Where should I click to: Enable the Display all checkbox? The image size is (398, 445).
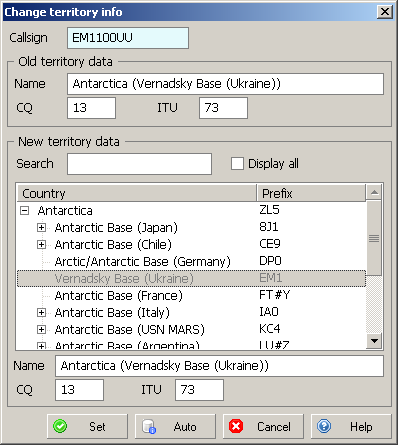(237, 164)
